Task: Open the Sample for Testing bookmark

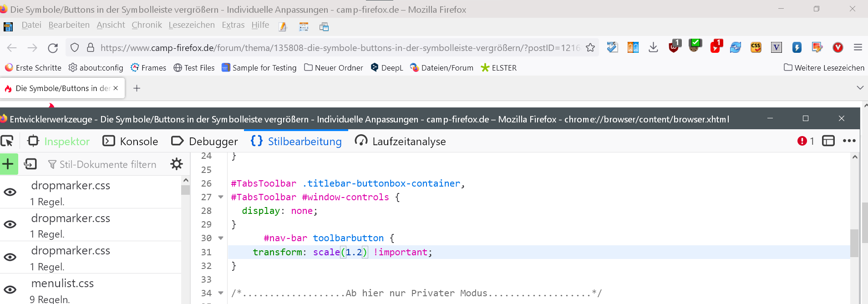Action: tap(259, 68)
